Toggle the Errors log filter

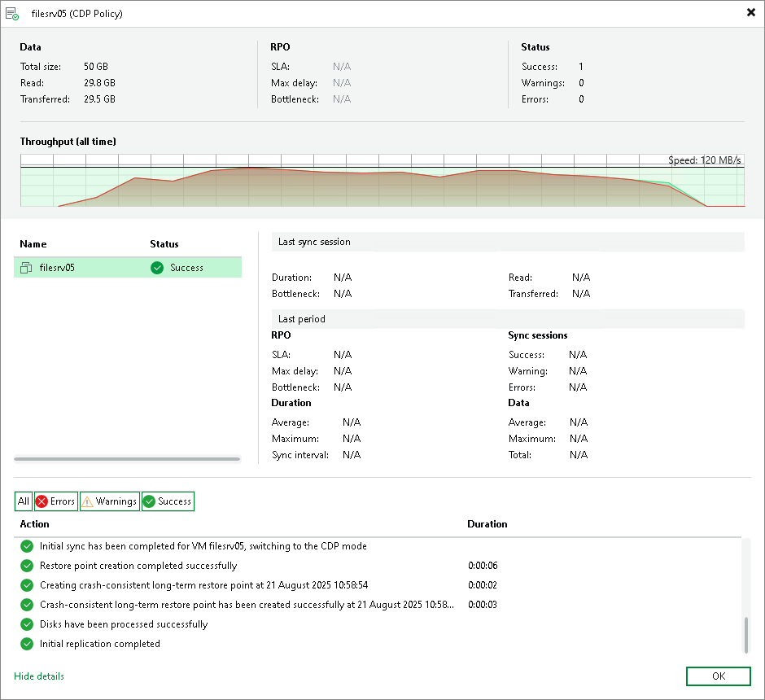[56, 501]
